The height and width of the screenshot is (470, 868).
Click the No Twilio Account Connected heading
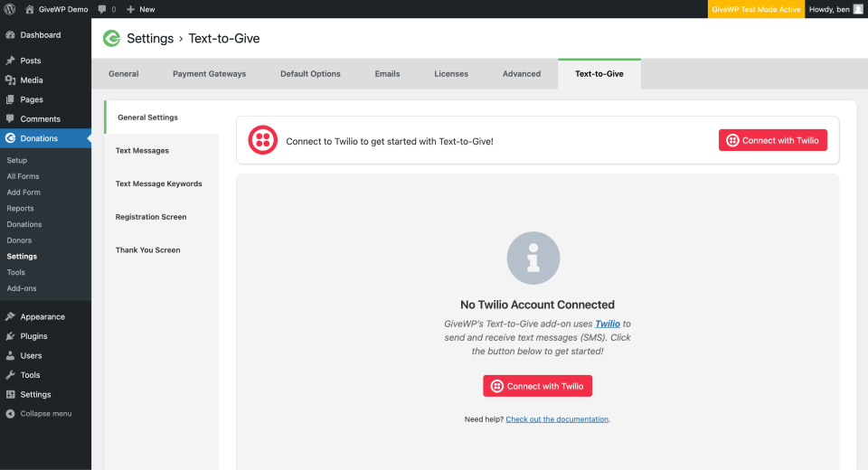(x=537, y=305)
